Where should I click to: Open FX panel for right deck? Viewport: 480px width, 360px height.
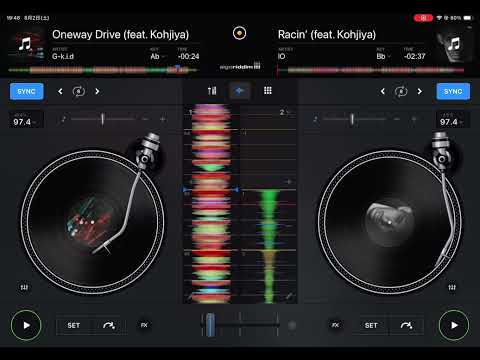[335, 325]
